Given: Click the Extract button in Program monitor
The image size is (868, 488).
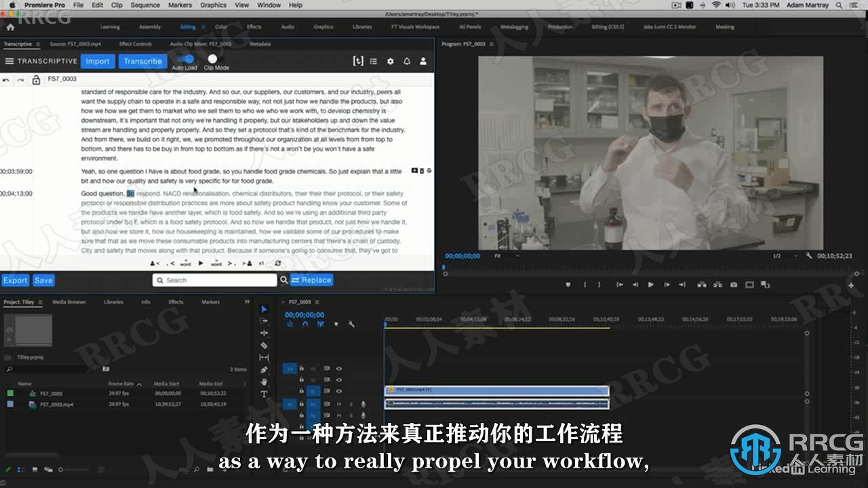Looking at the screenshot, I should pyautogui.click(x=716, y=285).
